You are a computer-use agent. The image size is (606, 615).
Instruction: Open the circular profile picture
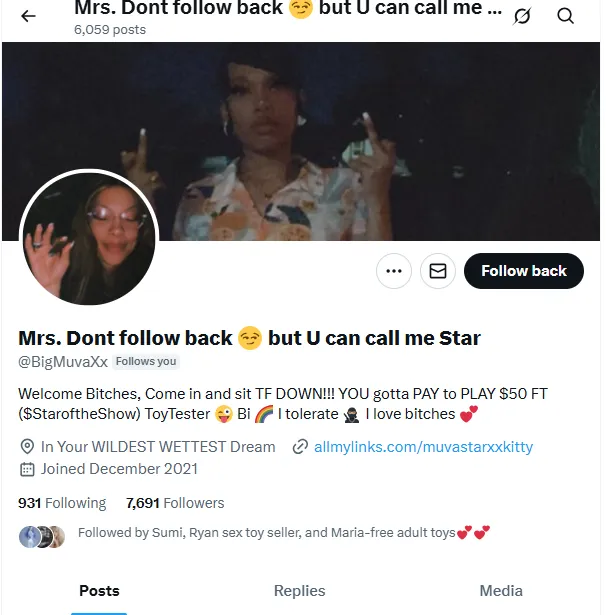(x=89, y=238)
